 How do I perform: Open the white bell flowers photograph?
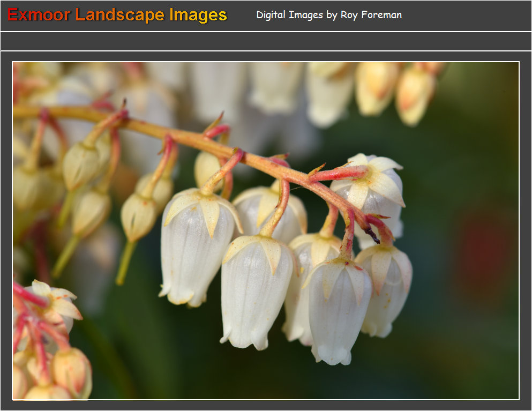266,230
